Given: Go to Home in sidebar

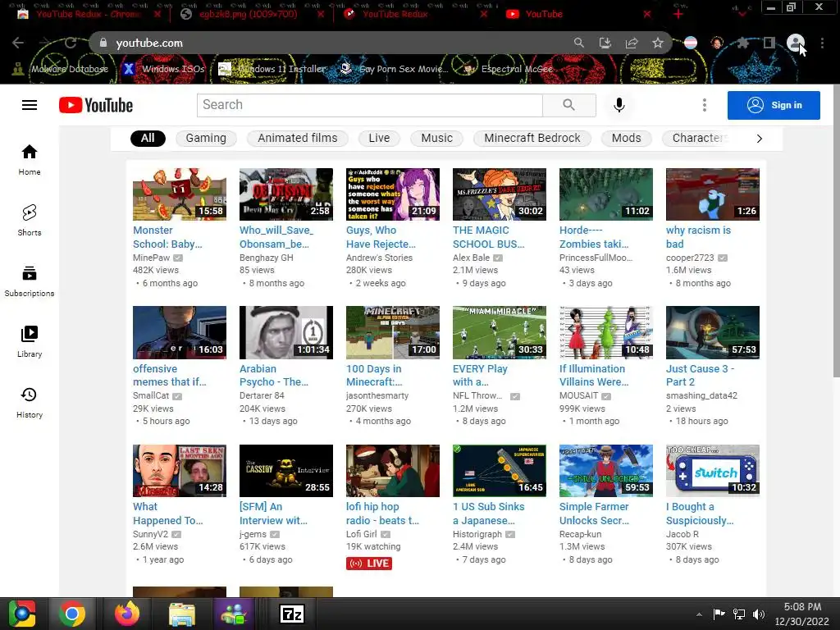Looking at the screenshot, I should coord(30,160).
